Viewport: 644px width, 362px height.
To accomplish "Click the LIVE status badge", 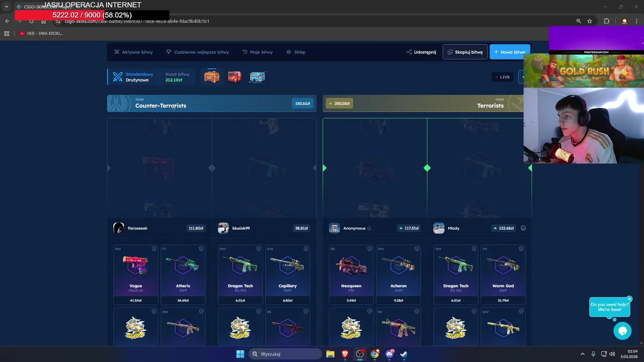I will tap(502, 77).
